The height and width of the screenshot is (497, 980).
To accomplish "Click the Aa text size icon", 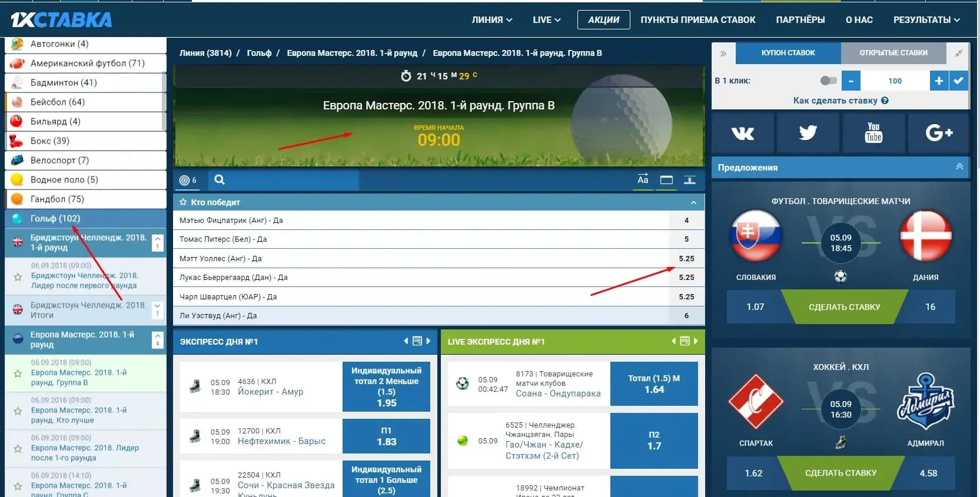I will tap(643, 180).
